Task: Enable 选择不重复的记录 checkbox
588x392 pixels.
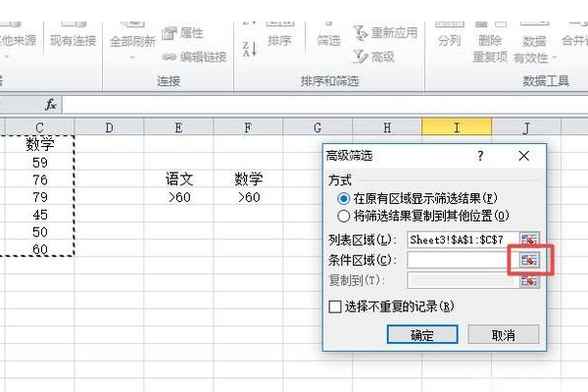Action: tap(334, 307)
